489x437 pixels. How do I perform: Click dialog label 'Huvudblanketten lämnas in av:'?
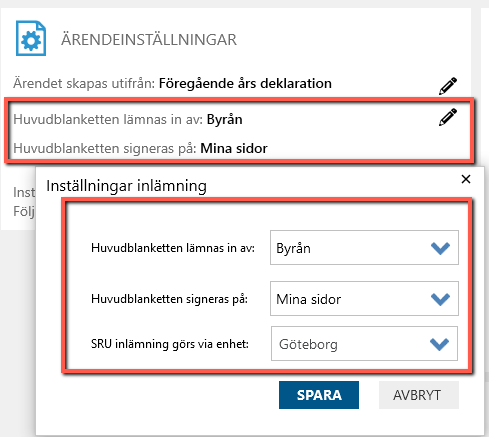173,248
